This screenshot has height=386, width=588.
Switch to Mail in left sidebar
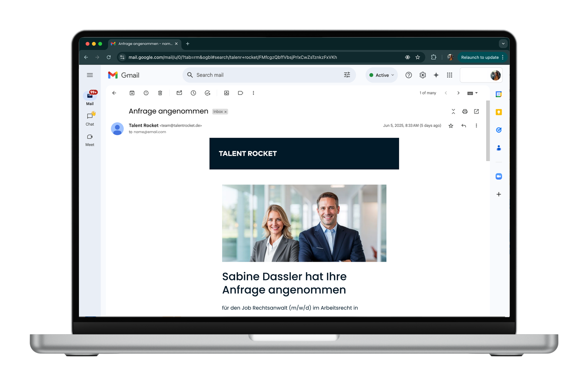tap(90, 98)
